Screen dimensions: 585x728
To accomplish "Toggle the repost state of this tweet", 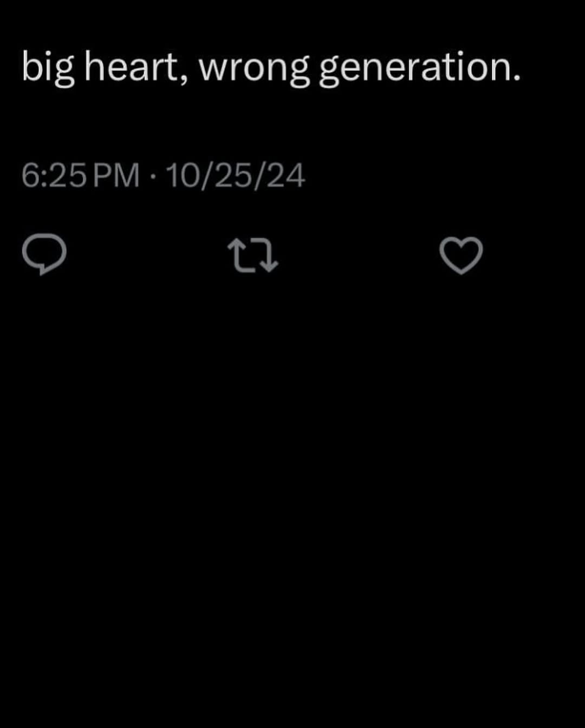I will pyautogui.click(x=252, y=255).
